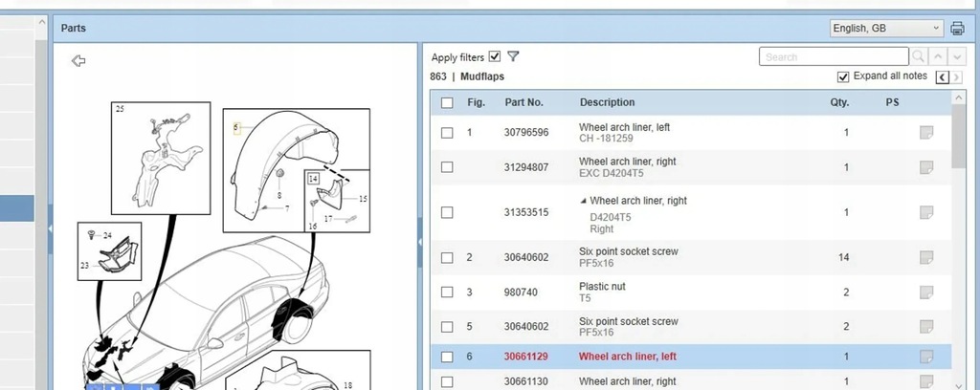Select callout 6 on the wheel arch diagram
The height and width of the screenshot is (390, 980).
[x=236, y=128]
